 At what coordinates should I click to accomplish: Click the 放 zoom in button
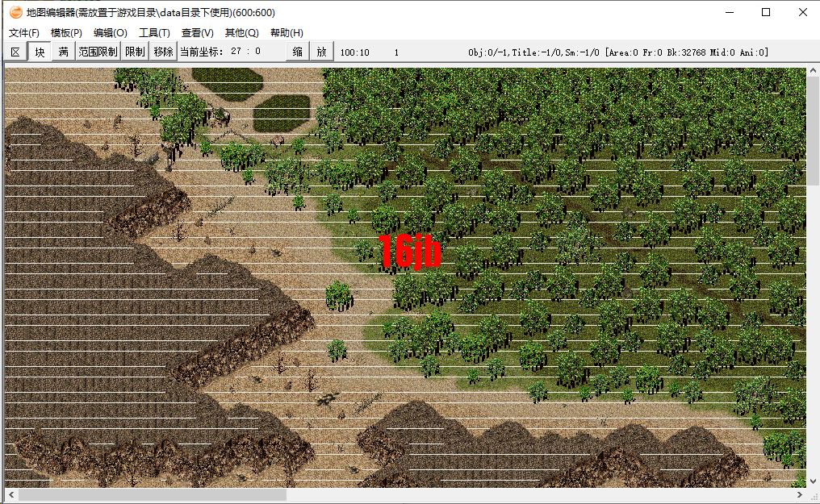point(320,51)
